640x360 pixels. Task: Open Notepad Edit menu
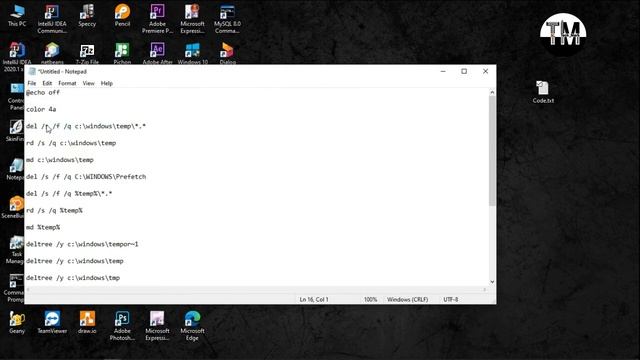47,83
